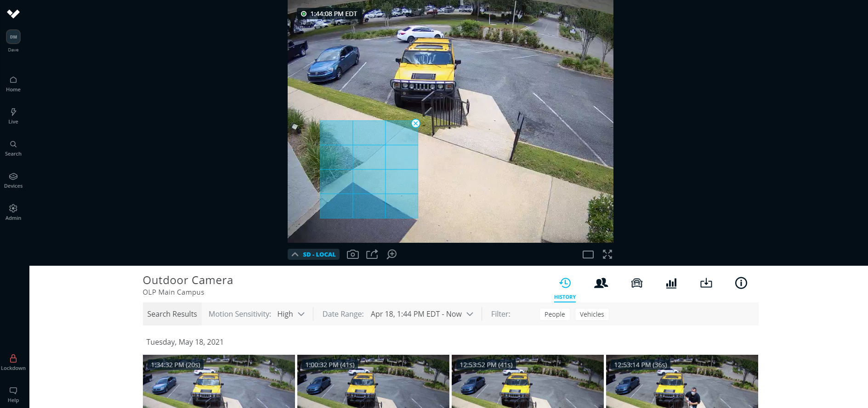Open the Dave user profile avatar
The height and width of the screenshot is (408, 868).
13,37
